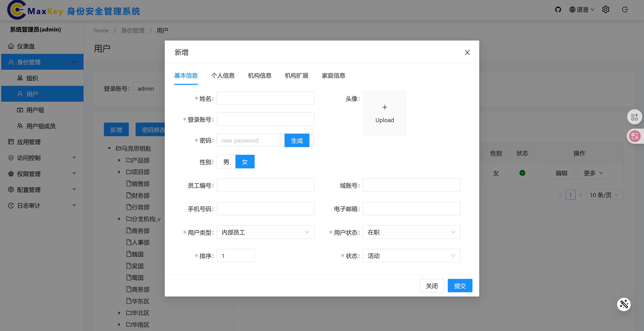Viewport: 644px width, 331px height.
Task: Open the 用户组 sidebar item
Action: [x=35, y=110]
